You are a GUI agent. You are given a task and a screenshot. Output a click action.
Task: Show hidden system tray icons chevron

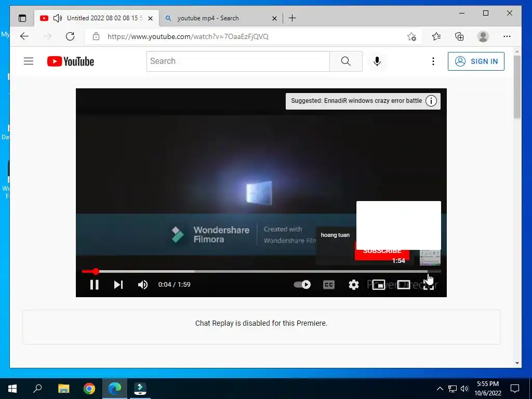click(440, 389)
